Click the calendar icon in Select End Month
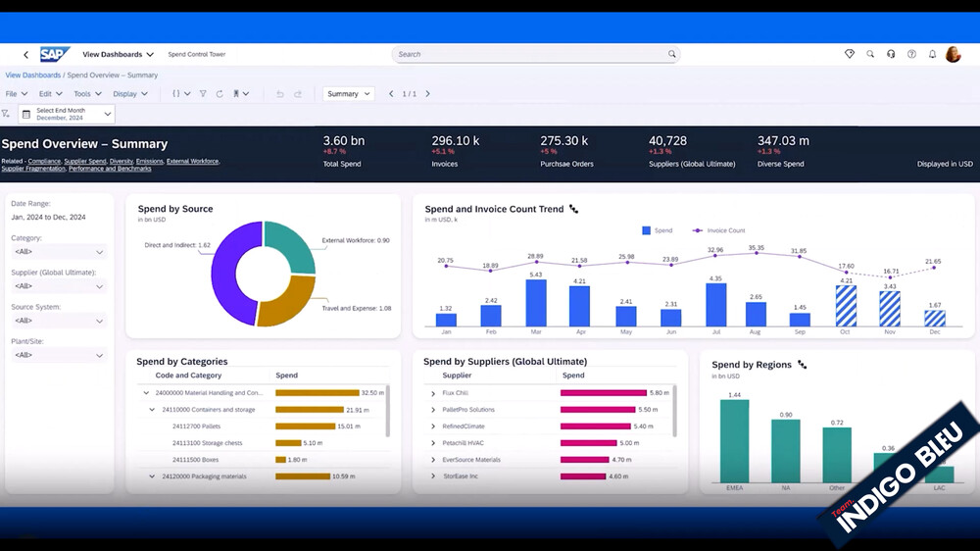This screenshot has width=980, height=551. [26, 115]
